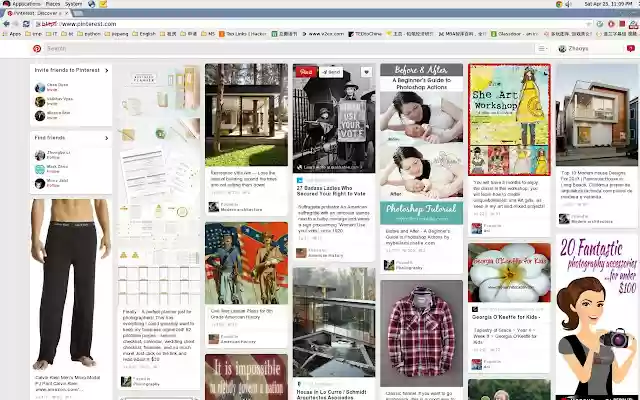The image size is (640, 400).
Task: Open a new tab next to Pinterest tab
Action: (x=78, y=13)
